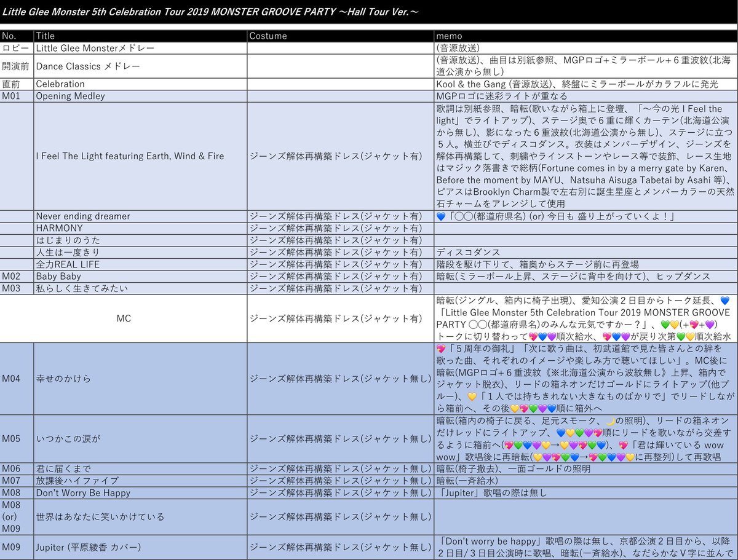The height and width of the screenshot is (560, 738).
Task: Click the 'Costume' column header
Action: click(x=341, y=36)
